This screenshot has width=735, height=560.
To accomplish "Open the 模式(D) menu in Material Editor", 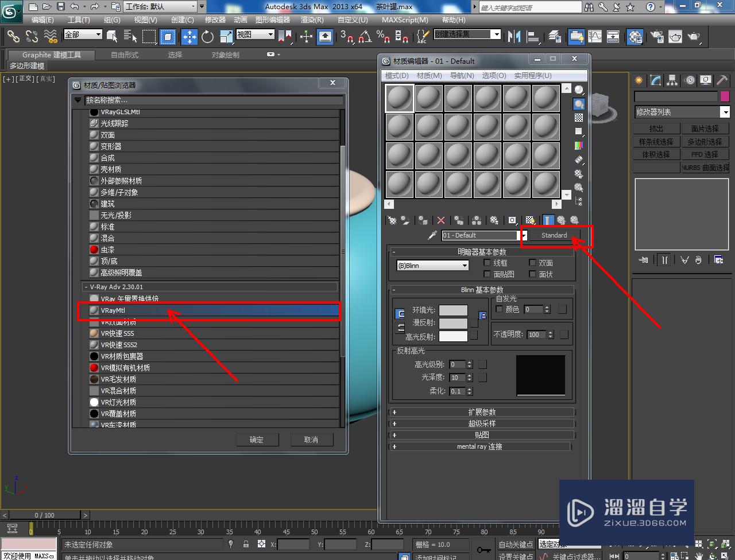I will tap(397, 76).
